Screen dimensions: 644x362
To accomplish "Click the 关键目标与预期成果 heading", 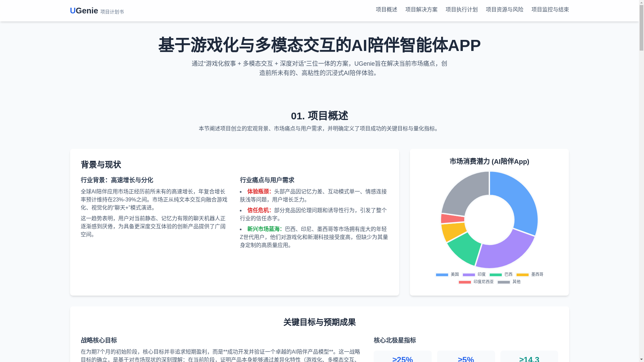I will tap(319, 322).
